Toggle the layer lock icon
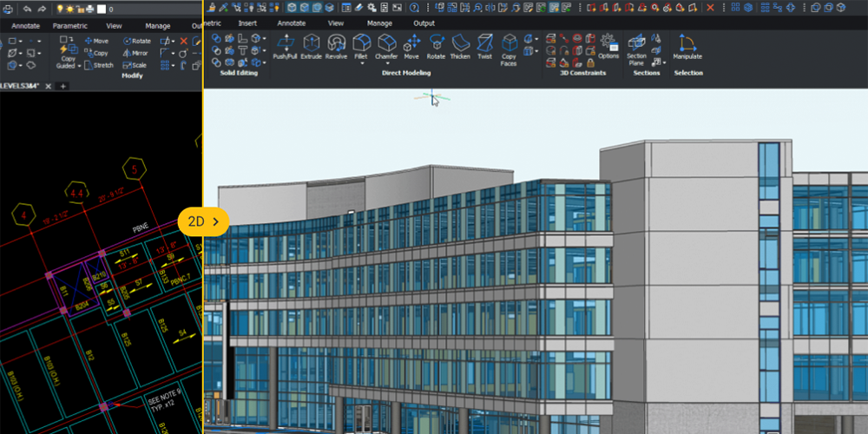 (80, 9)
